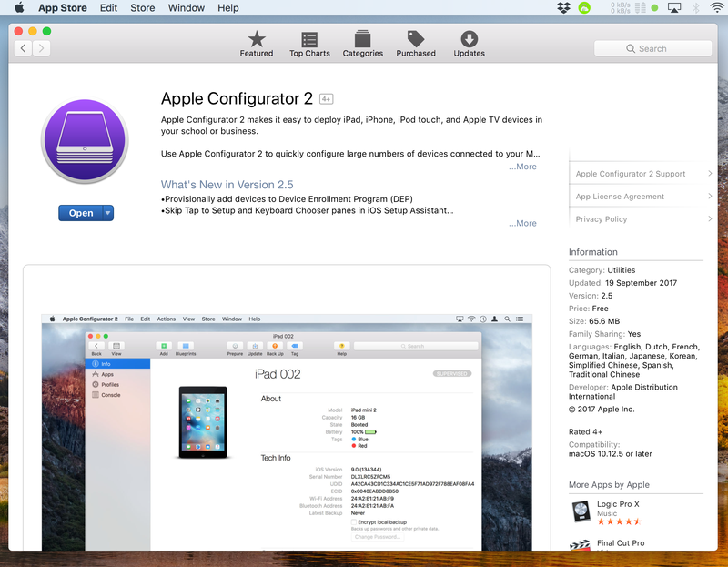The width and height of the screenshot is (728, 567).
Task: Click the green cloud status icon
Action: click(584, 7)
